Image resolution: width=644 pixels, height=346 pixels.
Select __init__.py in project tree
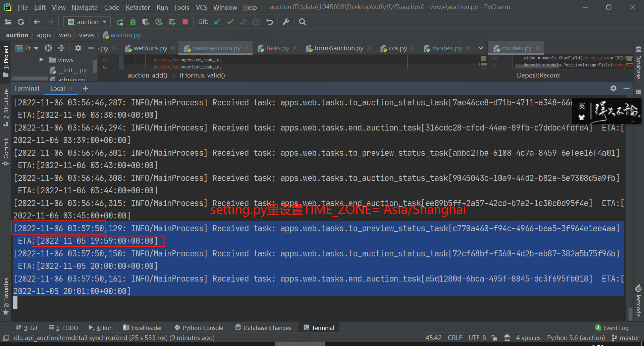(x=68, y=70)
